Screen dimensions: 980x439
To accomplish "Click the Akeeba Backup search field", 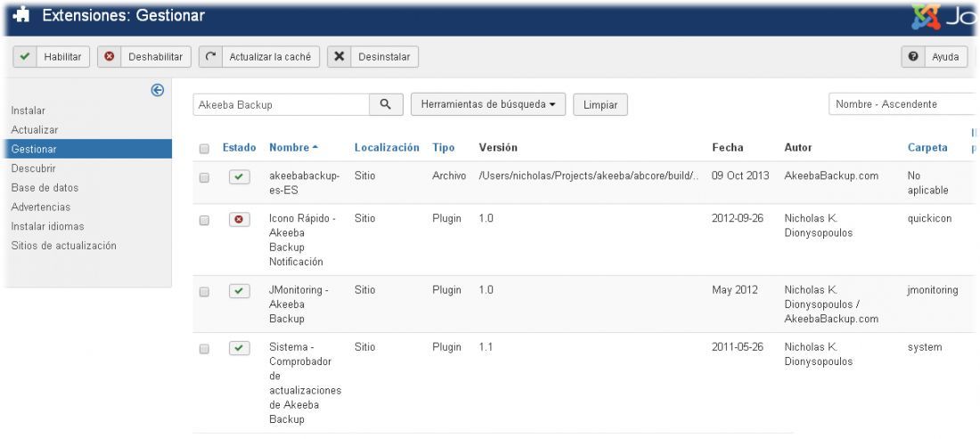I will coord(282,105).
